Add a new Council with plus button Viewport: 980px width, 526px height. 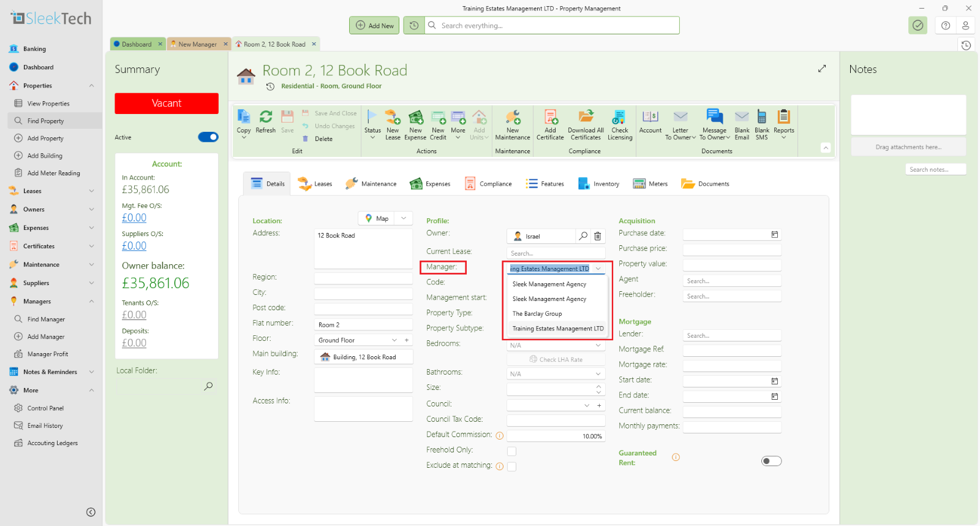click(599, 405)
